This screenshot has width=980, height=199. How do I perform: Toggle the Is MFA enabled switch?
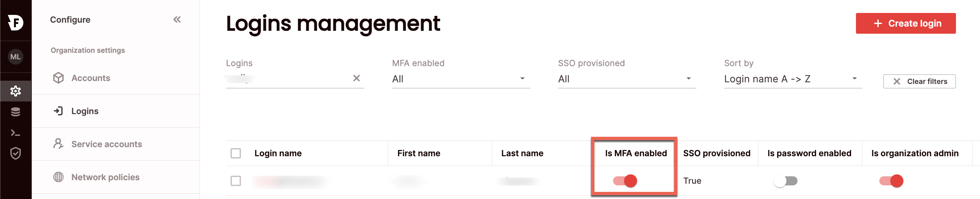click(625, 181)
